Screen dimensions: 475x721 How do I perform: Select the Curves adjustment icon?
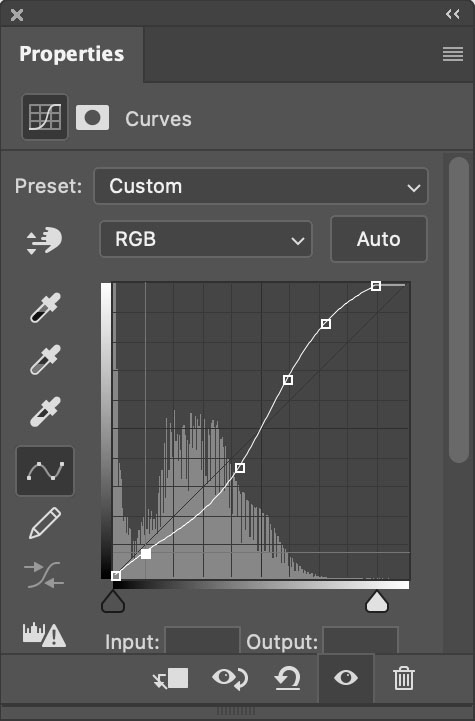tap(45, 117)
